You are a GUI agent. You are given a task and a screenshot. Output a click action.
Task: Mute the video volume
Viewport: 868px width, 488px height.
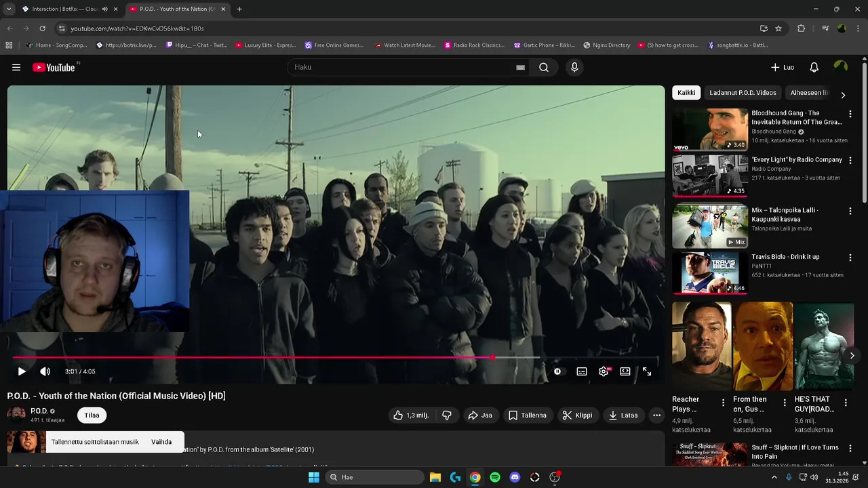pos(45,371)
